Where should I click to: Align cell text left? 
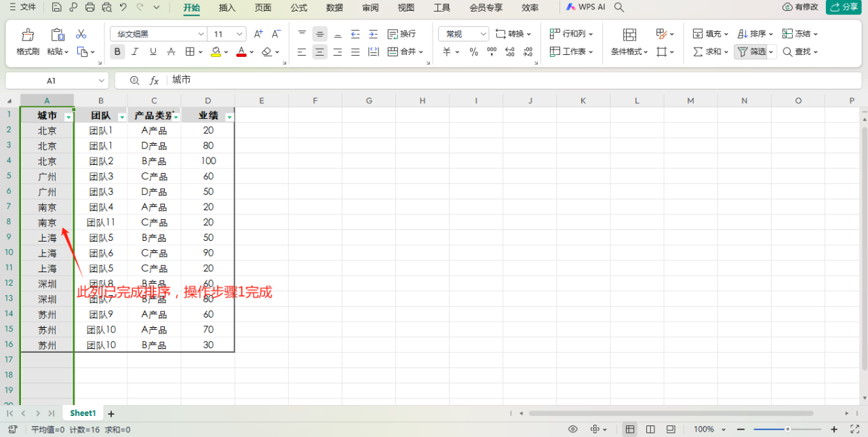(x=302, y=52)
